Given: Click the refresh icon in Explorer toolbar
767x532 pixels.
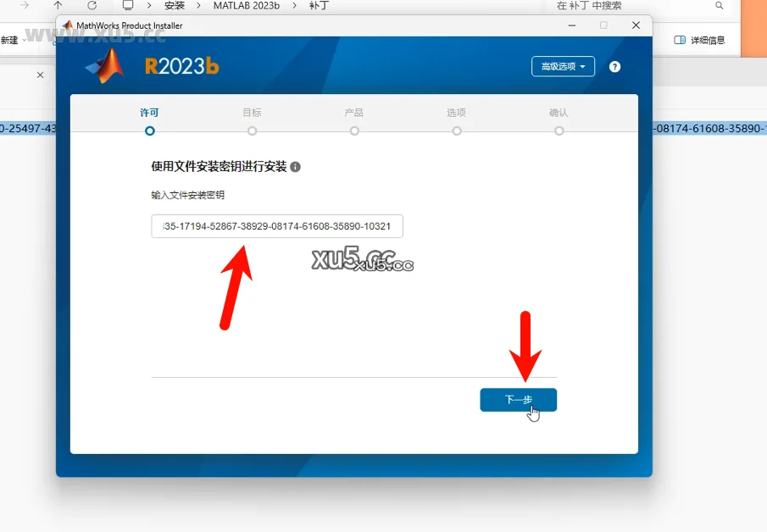Looking at the screenshot, I should pos(92,5).
